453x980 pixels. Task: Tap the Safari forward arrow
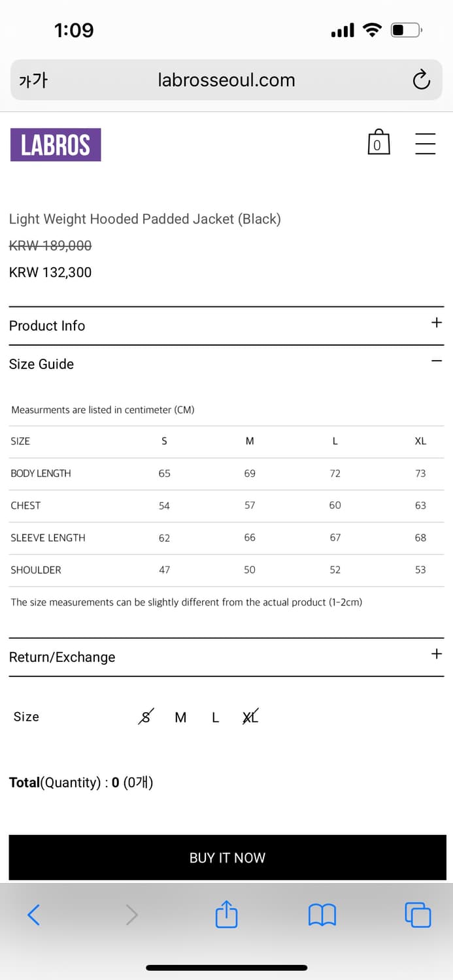tap(131, 915)
